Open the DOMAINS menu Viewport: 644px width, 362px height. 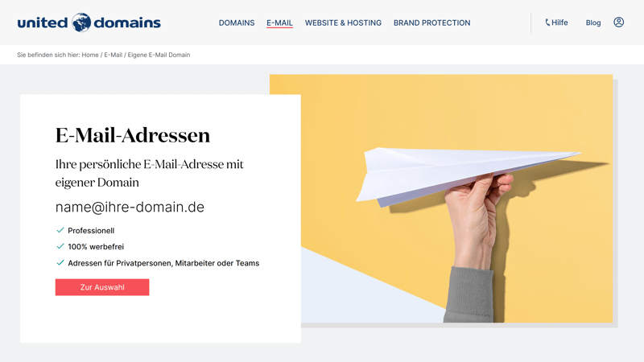click(x=237, y=23)
